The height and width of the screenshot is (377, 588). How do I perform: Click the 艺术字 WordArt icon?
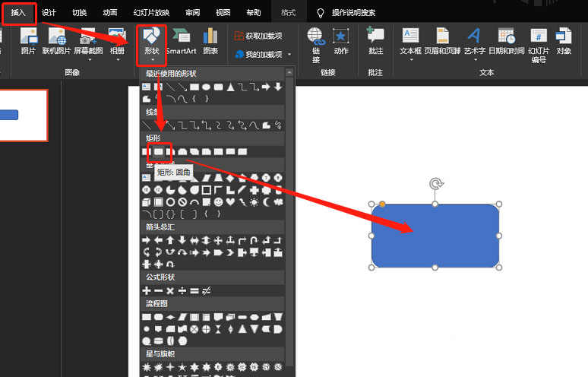point(474,44)
